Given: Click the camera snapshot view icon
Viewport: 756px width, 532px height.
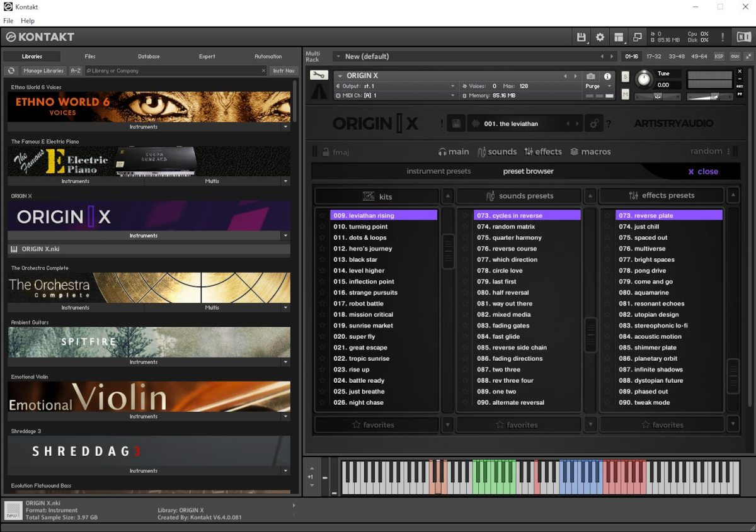Looking at the screenshot, I should tap(590, 76).
